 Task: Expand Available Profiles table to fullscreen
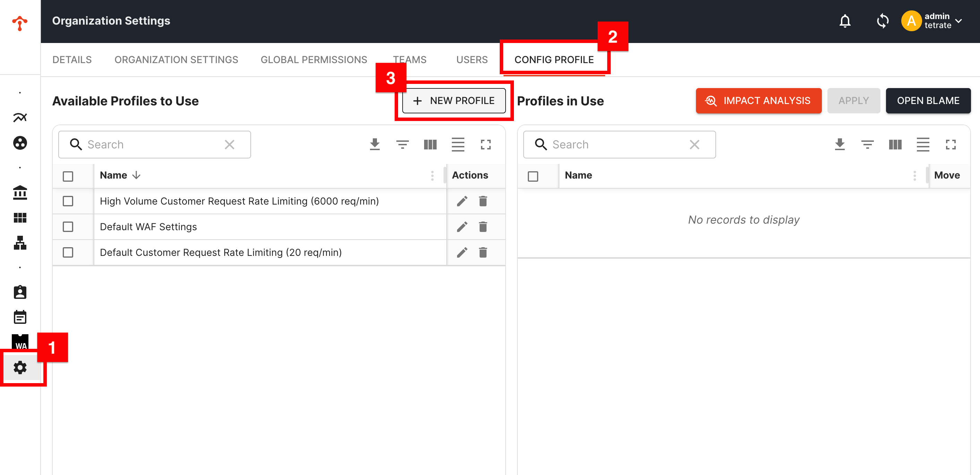coord(486,145)
